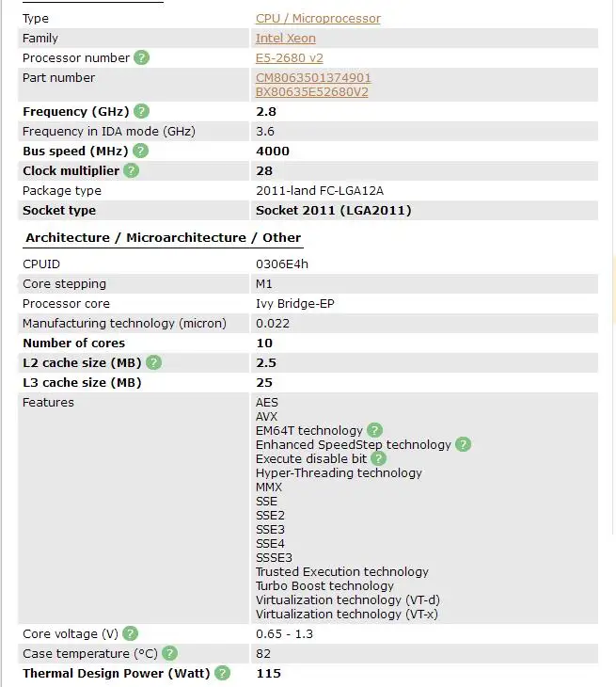Click help icon for Enhanced SpeedStep technology
This screenshot has width=616, height=687.
463,444
